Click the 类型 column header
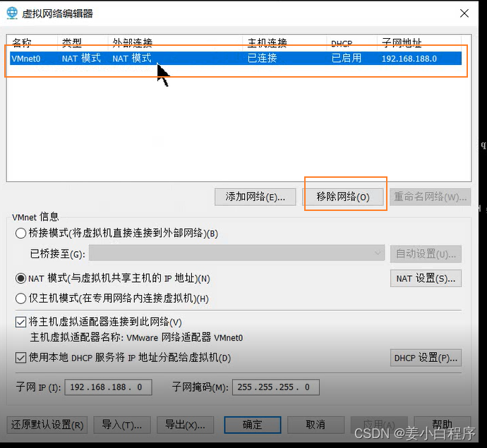 (x=72, y=43)
